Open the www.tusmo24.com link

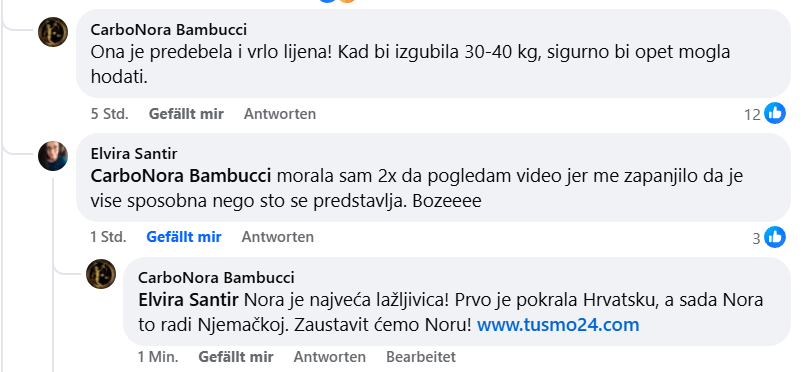558,325
